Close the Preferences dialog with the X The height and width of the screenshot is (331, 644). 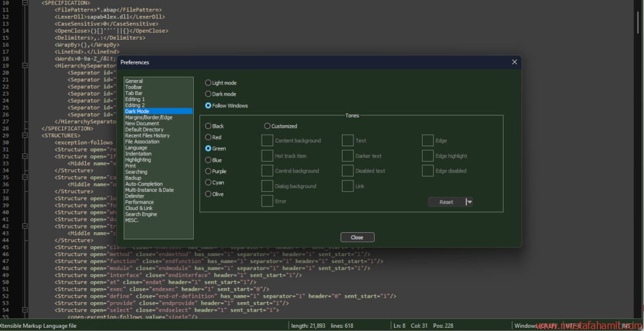click(x=514, y=62)
